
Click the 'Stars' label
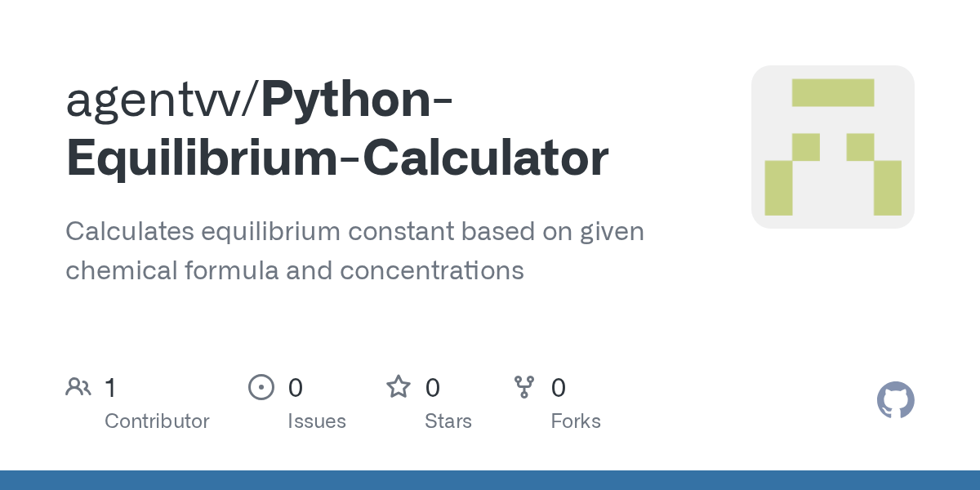point(448,421)
